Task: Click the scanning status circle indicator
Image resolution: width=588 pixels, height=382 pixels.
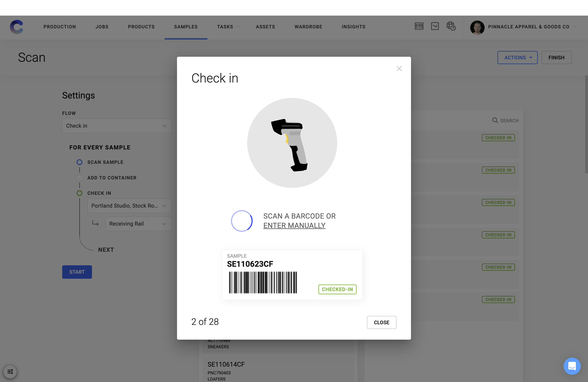Action: (242, 221)
